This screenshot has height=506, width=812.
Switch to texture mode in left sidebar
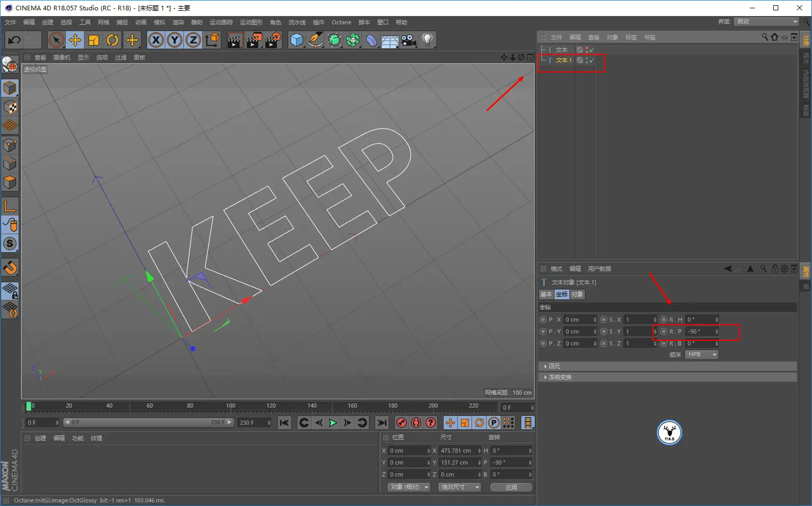pyautogui.click(x=10, y=107)
